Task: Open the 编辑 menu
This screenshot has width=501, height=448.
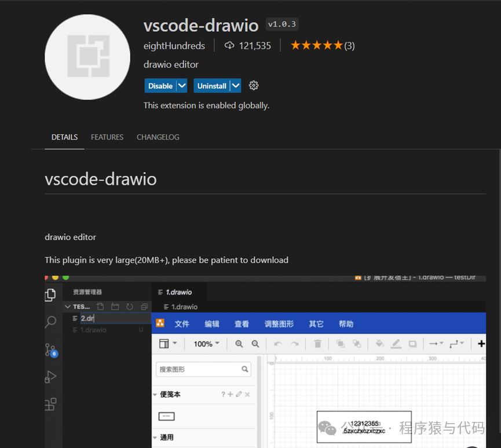Action: 212,324
